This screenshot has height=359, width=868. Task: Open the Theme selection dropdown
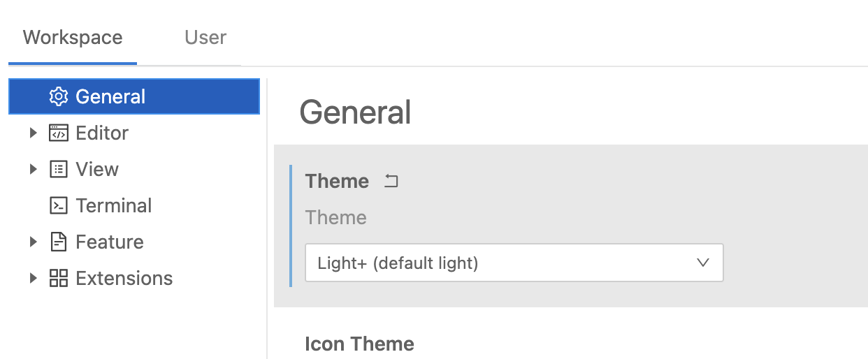pos(514,263)
